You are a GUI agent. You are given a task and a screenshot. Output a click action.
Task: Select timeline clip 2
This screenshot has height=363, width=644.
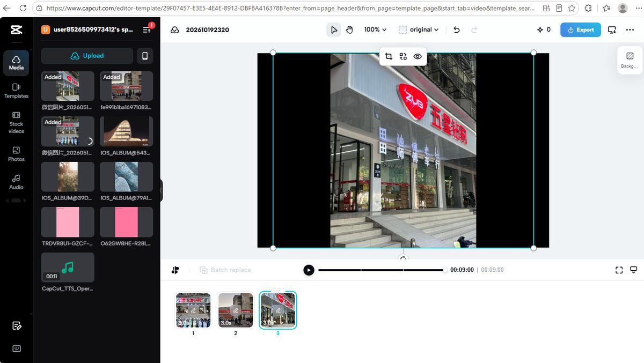(x=235, y=310)
